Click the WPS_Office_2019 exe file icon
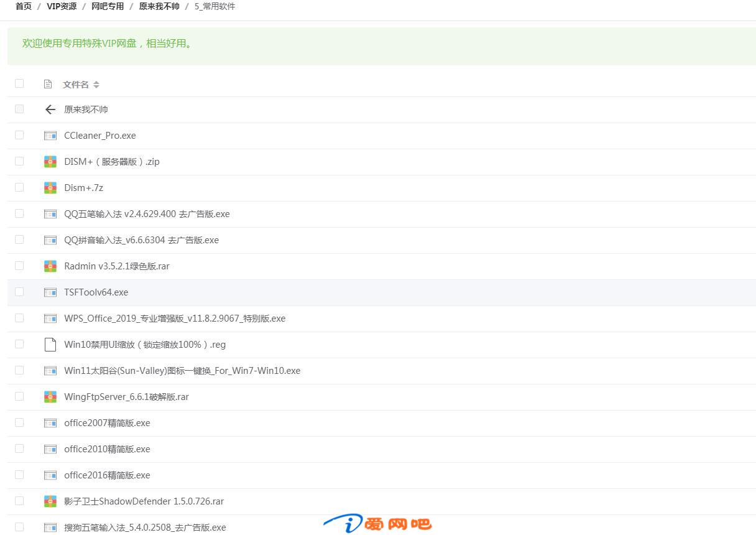The image size is (756, 535). [50, 319]
